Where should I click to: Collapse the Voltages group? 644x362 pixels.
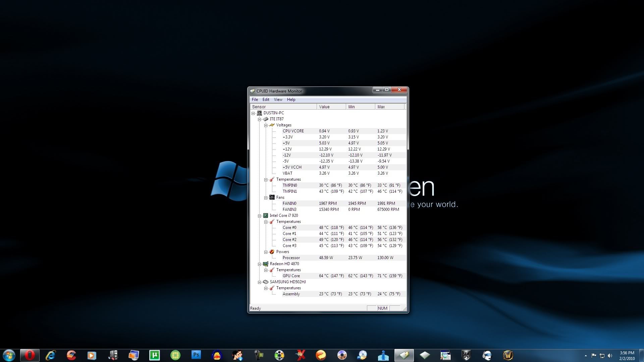coord(266,125)
